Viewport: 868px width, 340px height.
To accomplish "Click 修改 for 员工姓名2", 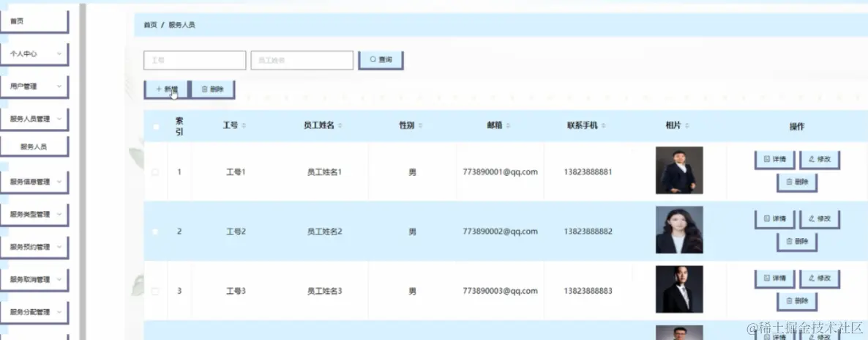I will tap(820, 218).
